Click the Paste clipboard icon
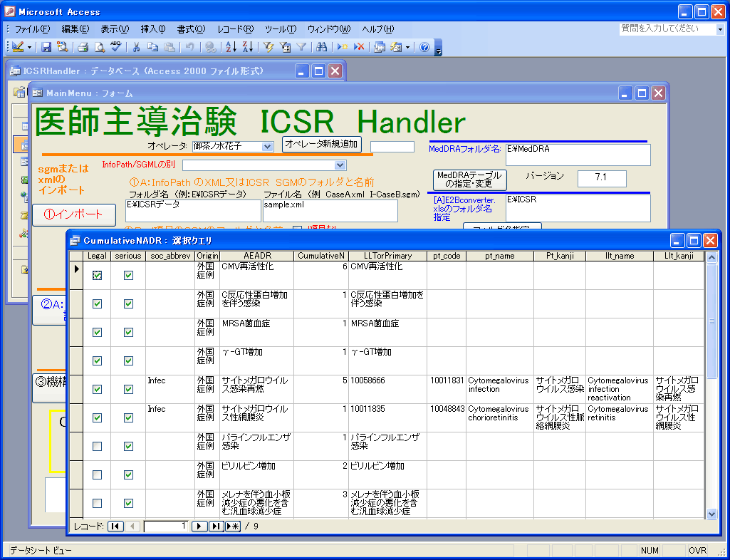Image resolution: width=730 pixels, height=560 pixels. point(170,47)
